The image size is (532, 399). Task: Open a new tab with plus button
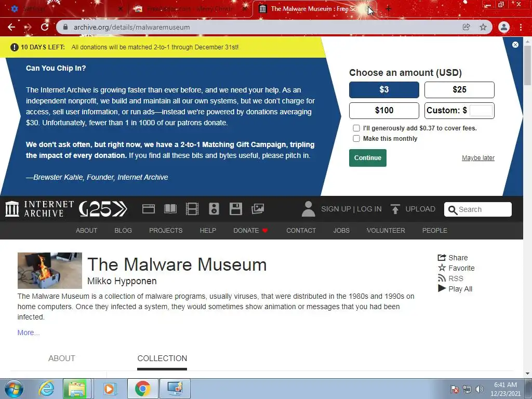(x=389, y=9)
